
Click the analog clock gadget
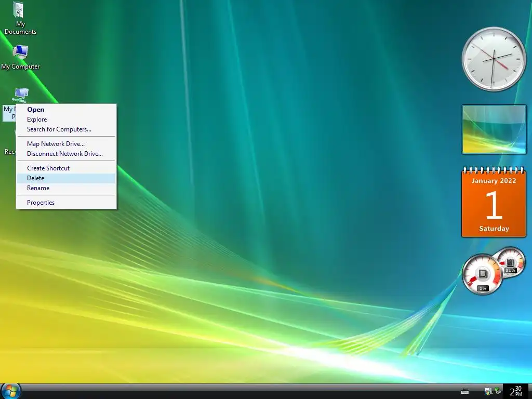pos(494,59)
